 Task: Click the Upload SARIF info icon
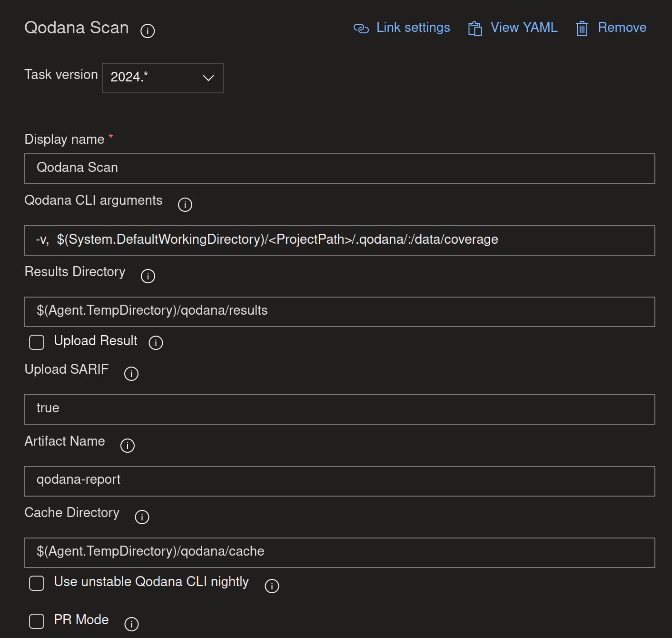131,374
